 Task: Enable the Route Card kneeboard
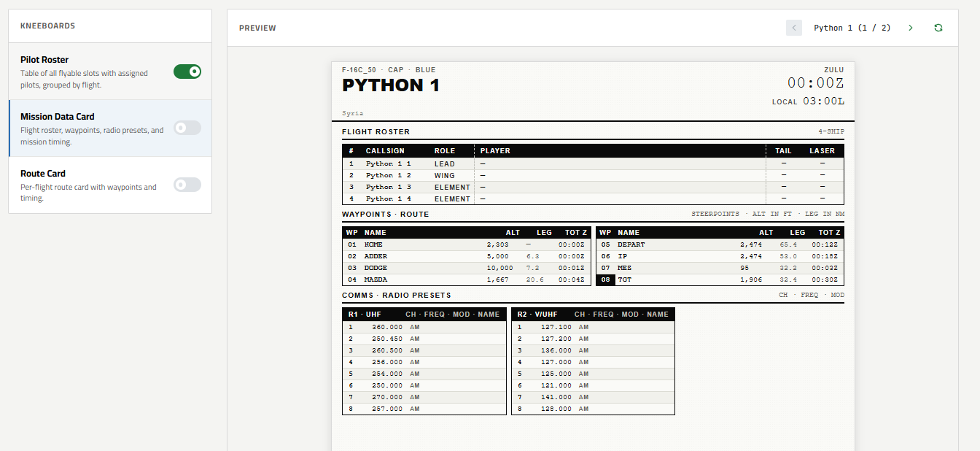pyautogui.click(x=187, y=185)
